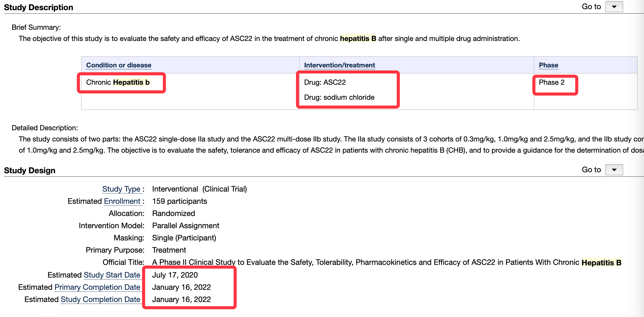Open the Primary Completion Date definition link
This screenshot has height=317, width=644.
(97, 287)
